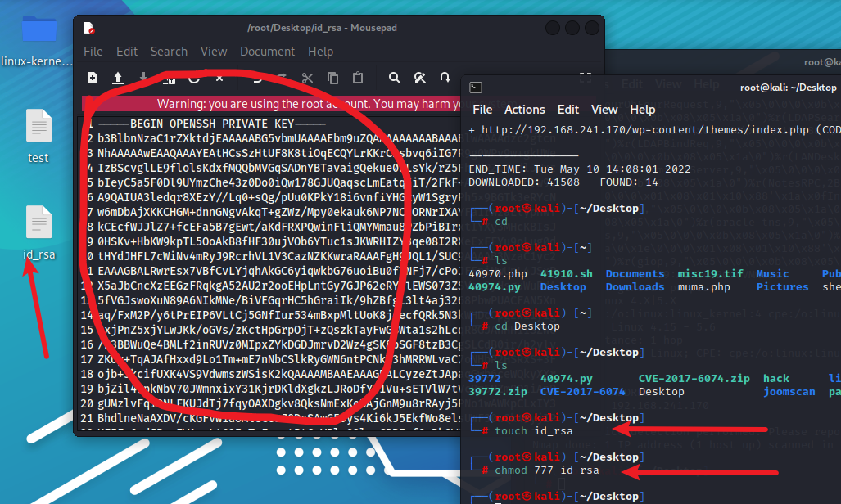The width and height of the screenshot is (841, 504).
Task: Click the wp-content/themes/index.php URL in terminal
Action: coord(645,130)
